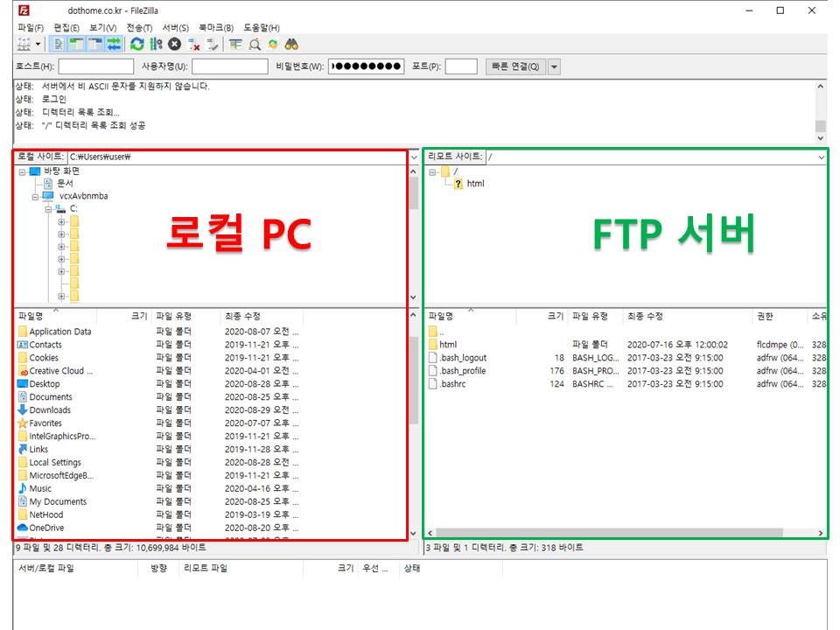Open the 전송(T) menu
Viewport: 840px width, 630px height.
(139, 28)
